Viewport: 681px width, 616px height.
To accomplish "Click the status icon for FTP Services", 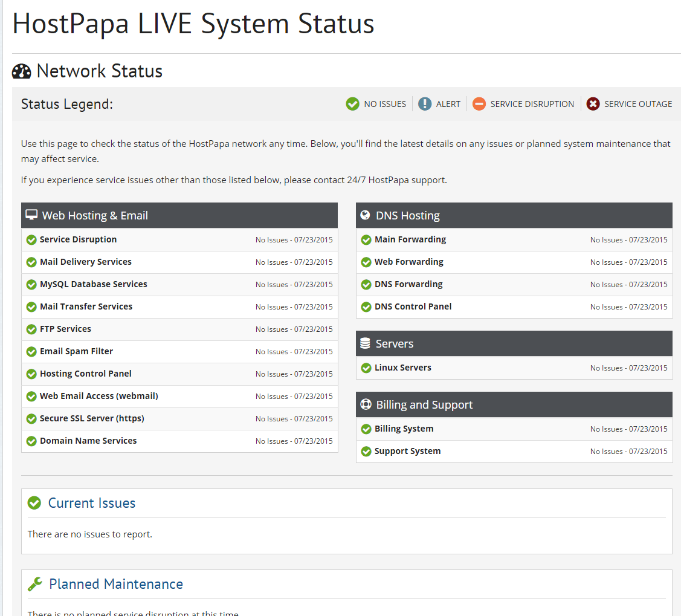I will (31, 329).
